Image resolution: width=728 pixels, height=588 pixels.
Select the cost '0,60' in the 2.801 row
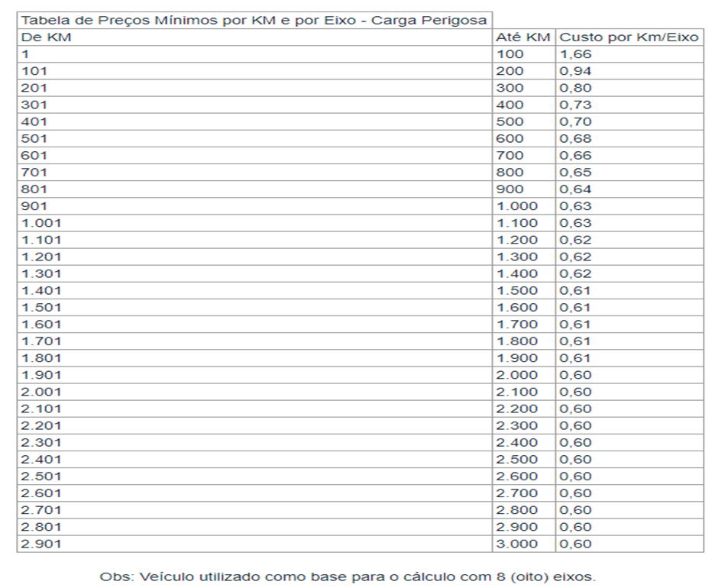click(x=629, y=527)
